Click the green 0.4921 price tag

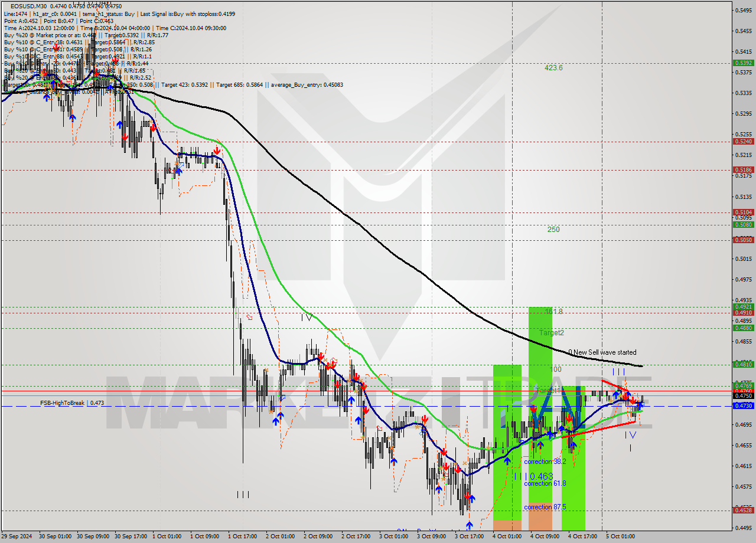(743, 306)
